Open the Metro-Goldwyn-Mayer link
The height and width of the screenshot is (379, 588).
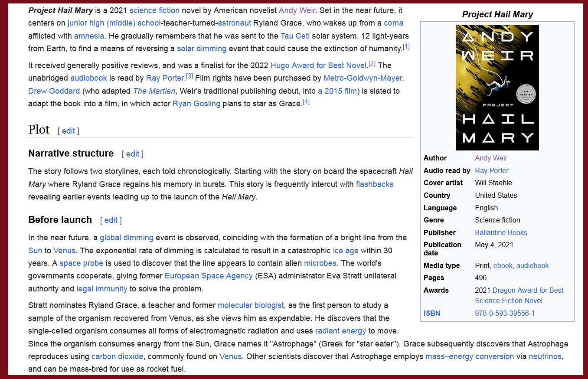tap(363, 78)
